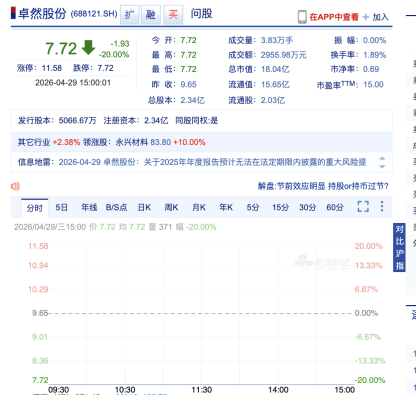Switch to the B/S点 chart tab
Viewport: 416px width, 395px height.
click(116, 207)
